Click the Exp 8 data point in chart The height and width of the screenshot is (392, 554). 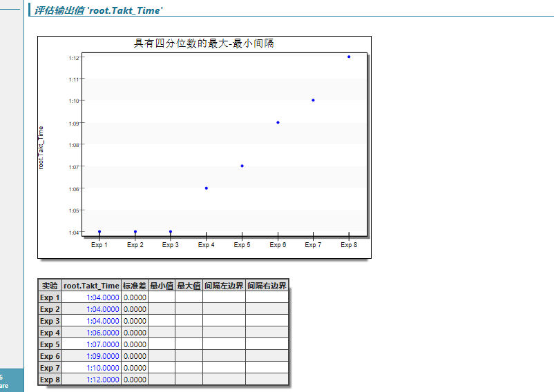pyautogui.click(x=349, y=57)
